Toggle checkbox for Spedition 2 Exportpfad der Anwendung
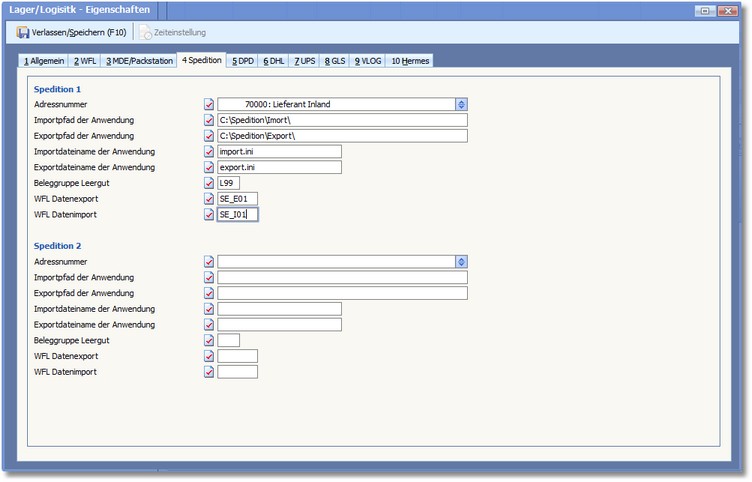The height and width of the screenshot is (482, 752). (x=209, y=293)
